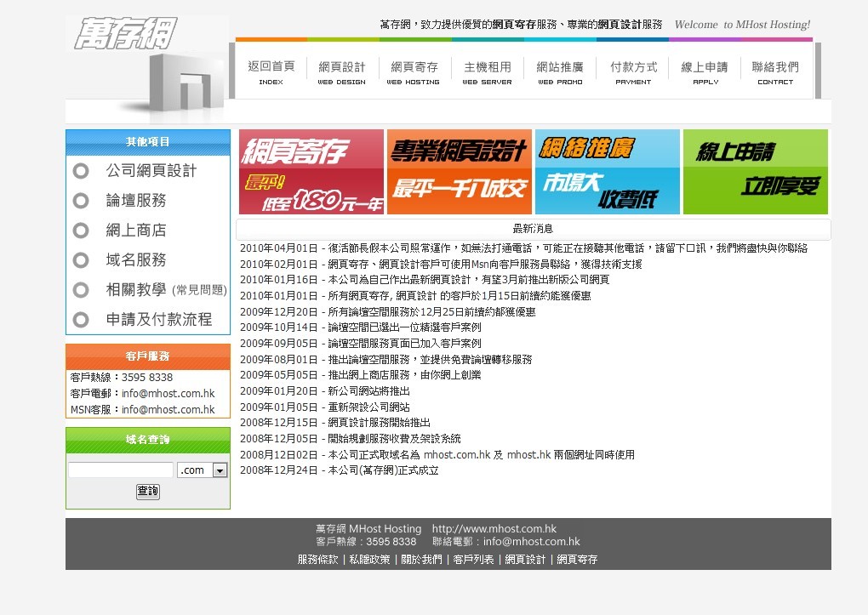Image resolution: width=868 pixels, height=615 pixels.
Task: Select the 2009年09月05日 news entry
Action: (360, 344)
